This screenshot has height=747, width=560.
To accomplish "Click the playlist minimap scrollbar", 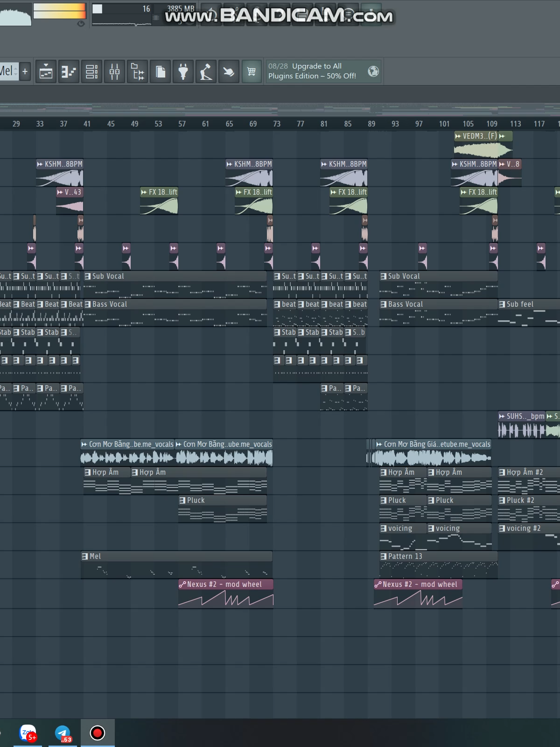I will tap(280, 109).
